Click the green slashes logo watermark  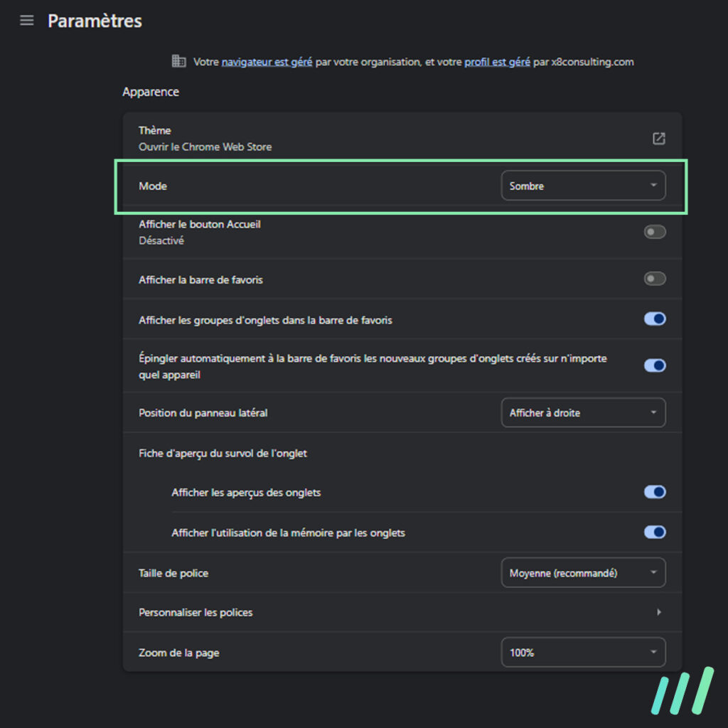(x=682, y=690)
